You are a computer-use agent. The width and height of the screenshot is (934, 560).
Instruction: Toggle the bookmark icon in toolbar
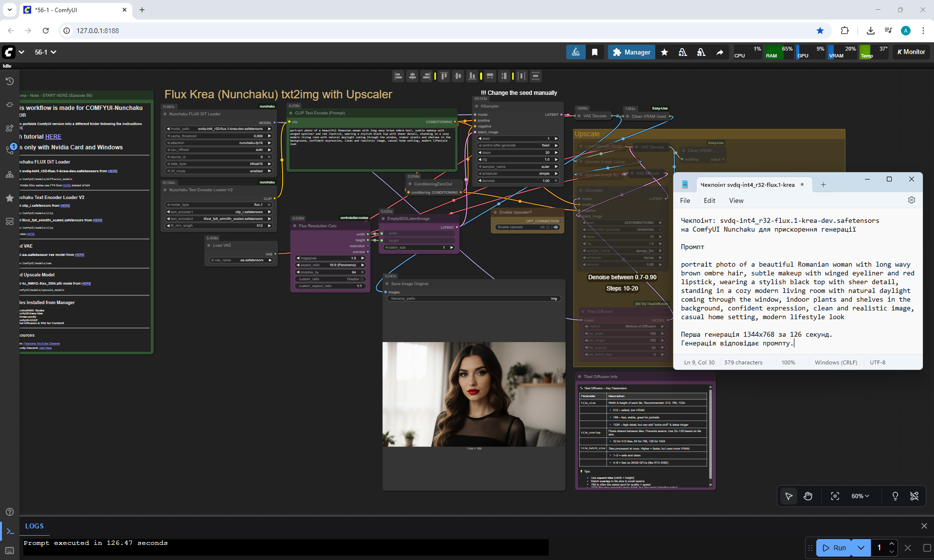[594, 52]
